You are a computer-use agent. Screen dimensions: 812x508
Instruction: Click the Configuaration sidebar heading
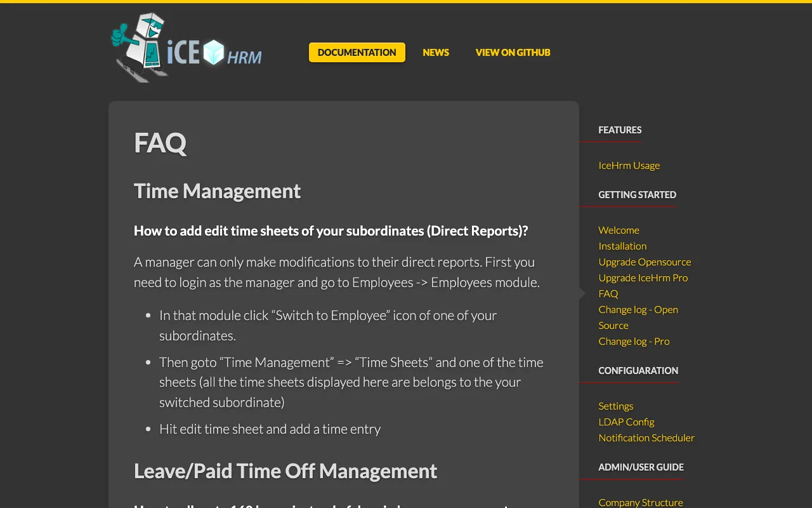(x=639, y=371)
